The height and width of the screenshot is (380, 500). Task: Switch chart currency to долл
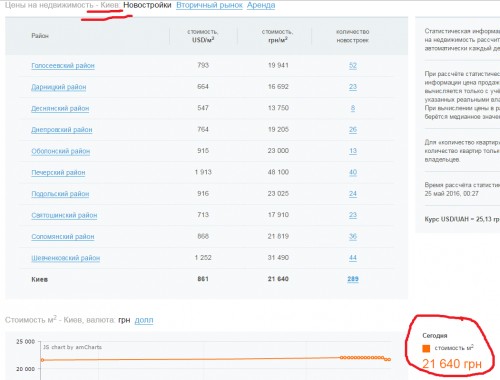[144, 320]
